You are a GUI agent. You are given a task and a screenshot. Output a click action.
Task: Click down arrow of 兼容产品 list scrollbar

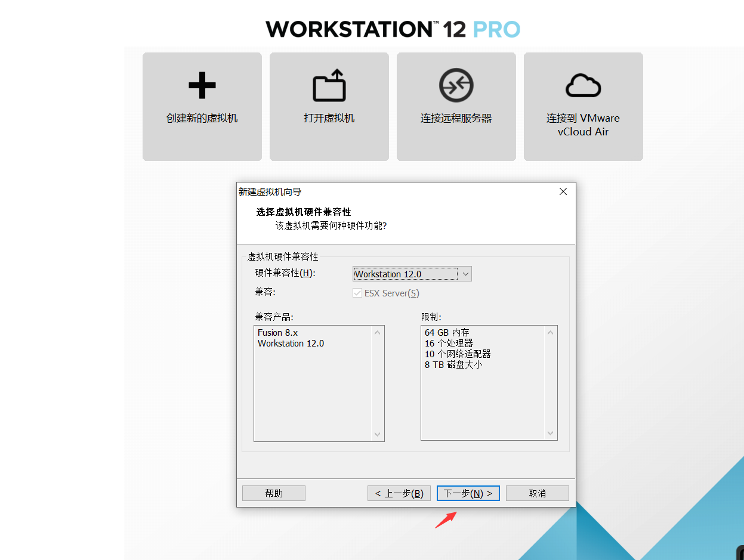point(377,434)
